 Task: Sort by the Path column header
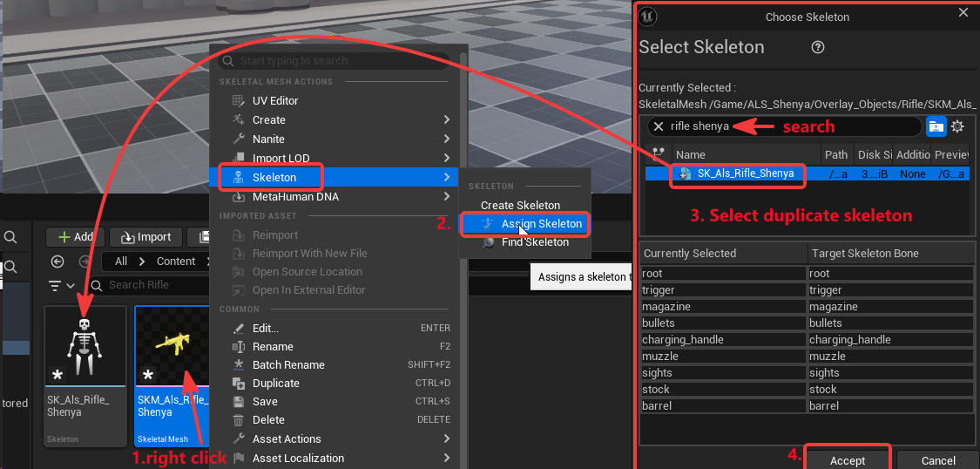pyautogui.click(x=836, y=154)
